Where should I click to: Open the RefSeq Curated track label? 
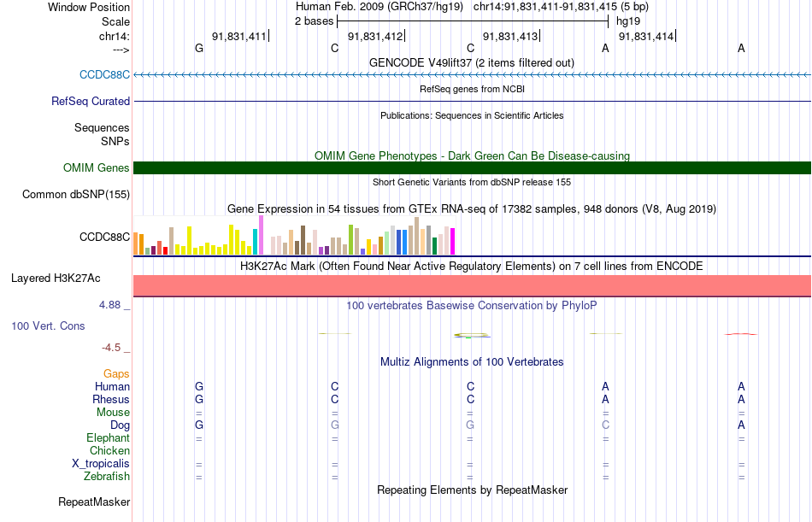91,101
